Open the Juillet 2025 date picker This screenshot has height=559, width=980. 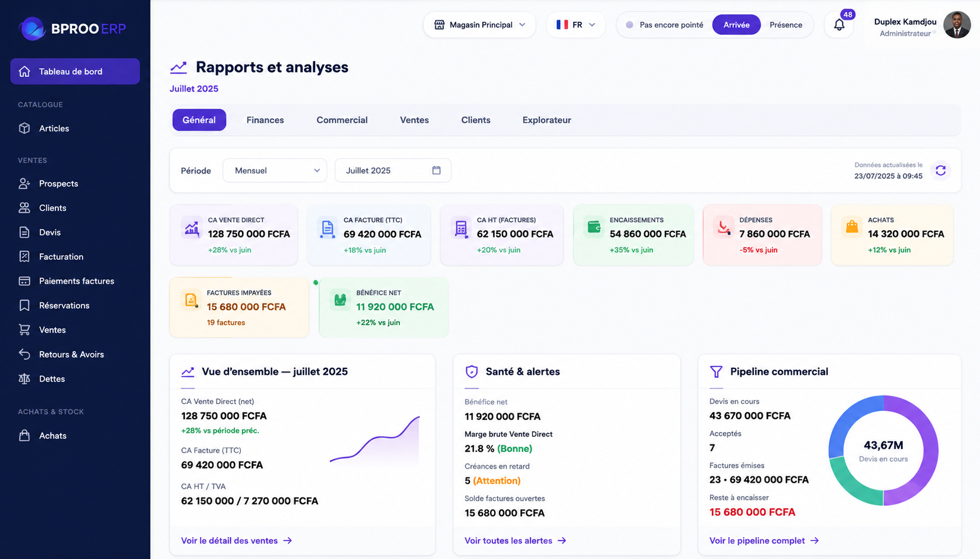pyautogui.click(x=393, y=171)
